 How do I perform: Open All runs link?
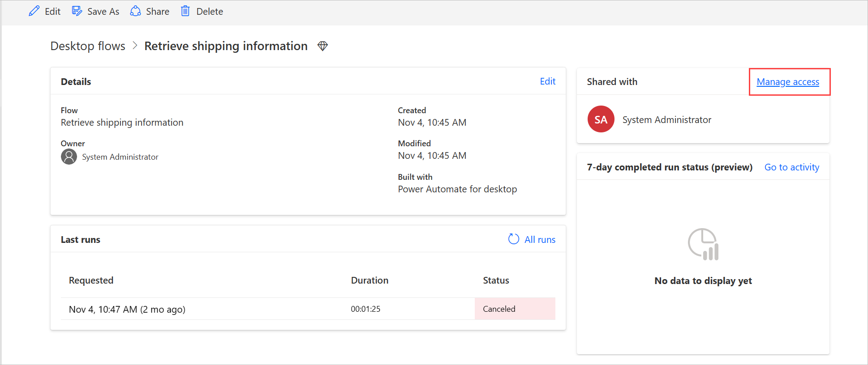540,240
